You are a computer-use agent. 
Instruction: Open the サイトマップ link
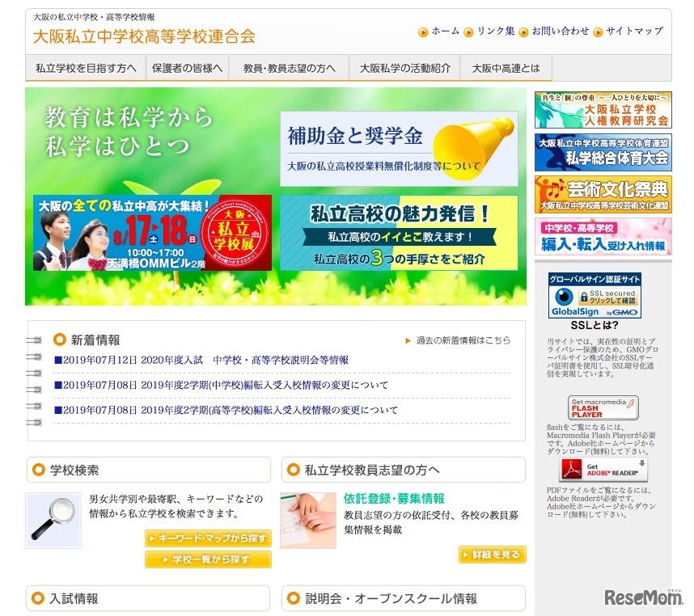[x=635, y=31]
